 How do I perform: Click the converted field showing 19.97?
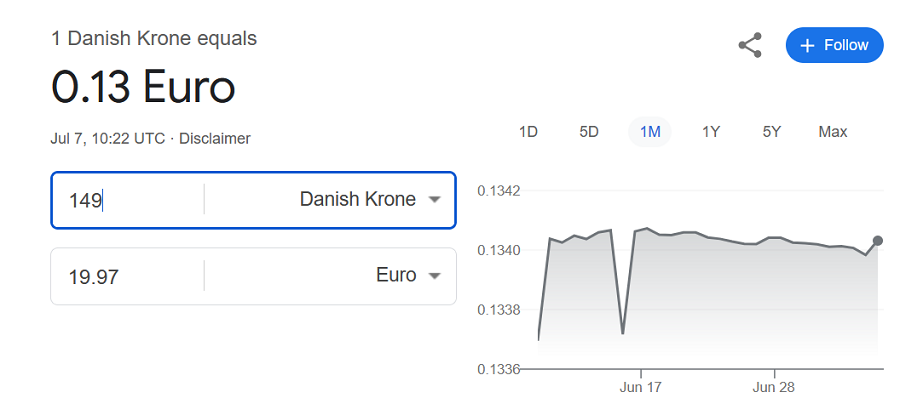point(127,276)
